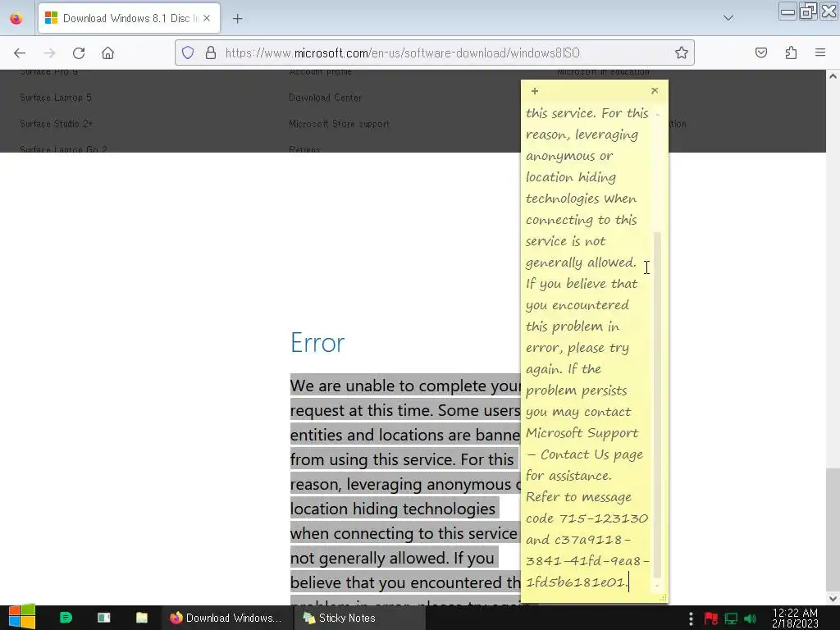The image size is (840, 630).
Task: Open Firefox application hamburger menu
Action: pyautogui.click(x=820, y=52)
